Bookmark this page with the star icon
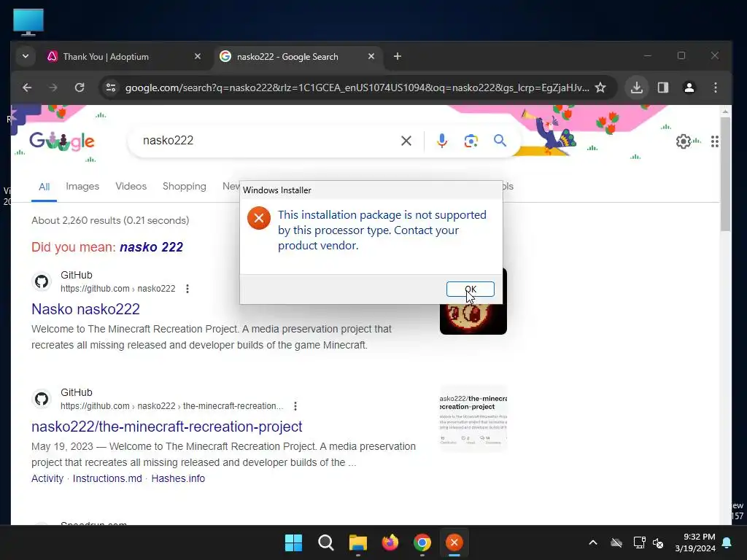The image size is (747, 560). click(601, 87)
